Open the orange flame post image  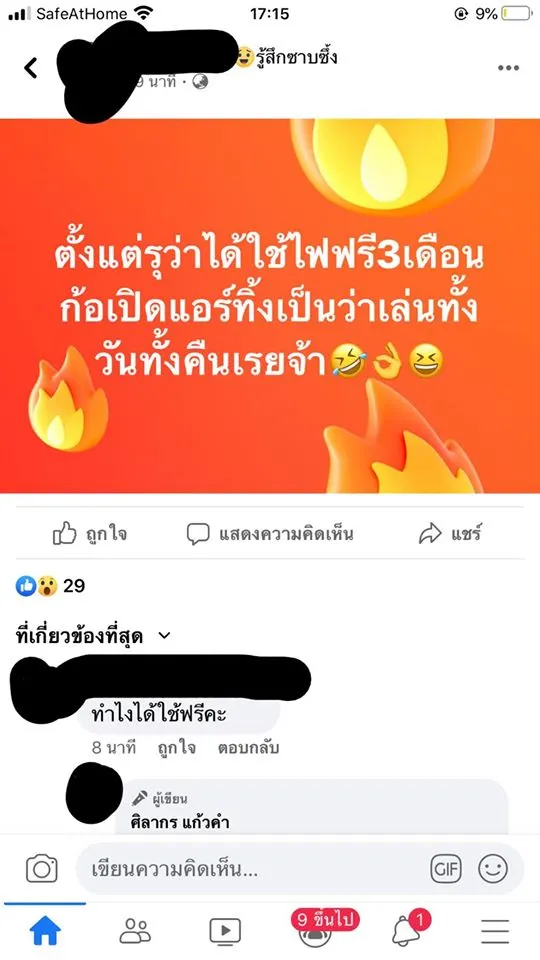tap(270, 306)
